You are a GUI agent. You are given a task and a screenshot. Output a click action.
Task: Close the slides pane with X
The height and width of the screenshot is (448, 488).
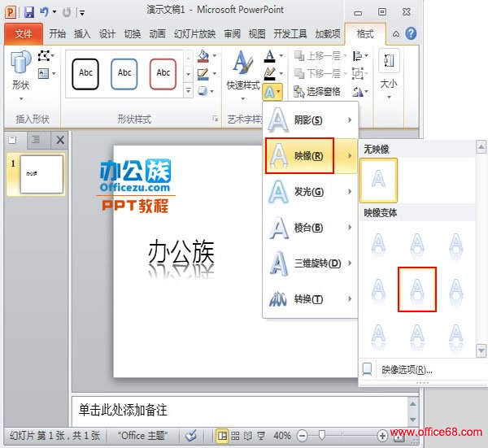(60, 140)
